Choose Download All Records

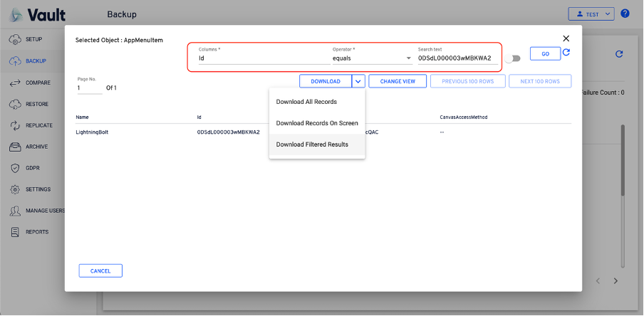point(306,102)
